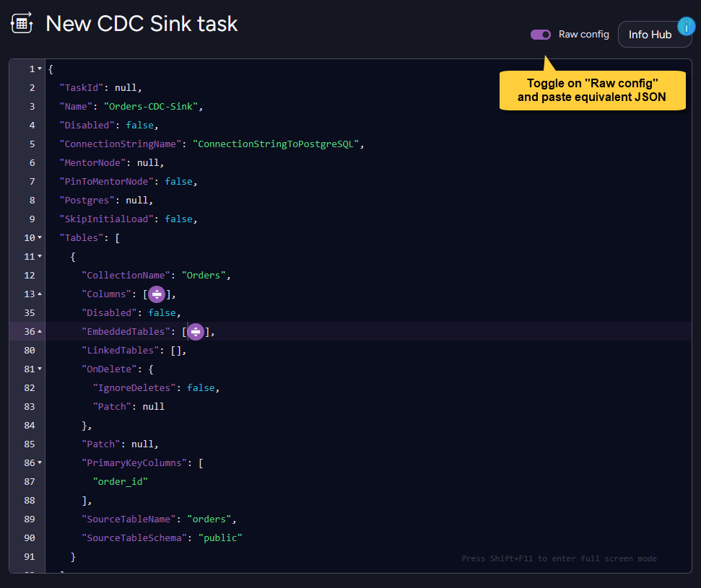Click the "order_id" primary key value

tap(121, 482)
